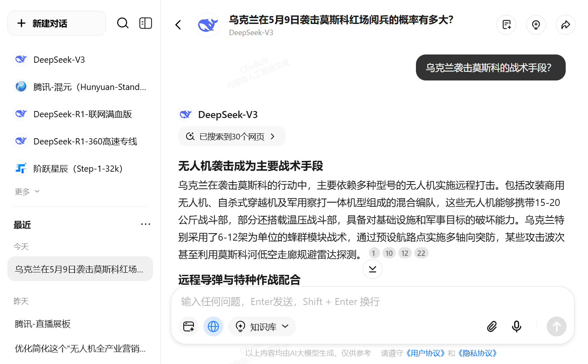Click the three-dot menu beside 最近

tap(146, 225)
